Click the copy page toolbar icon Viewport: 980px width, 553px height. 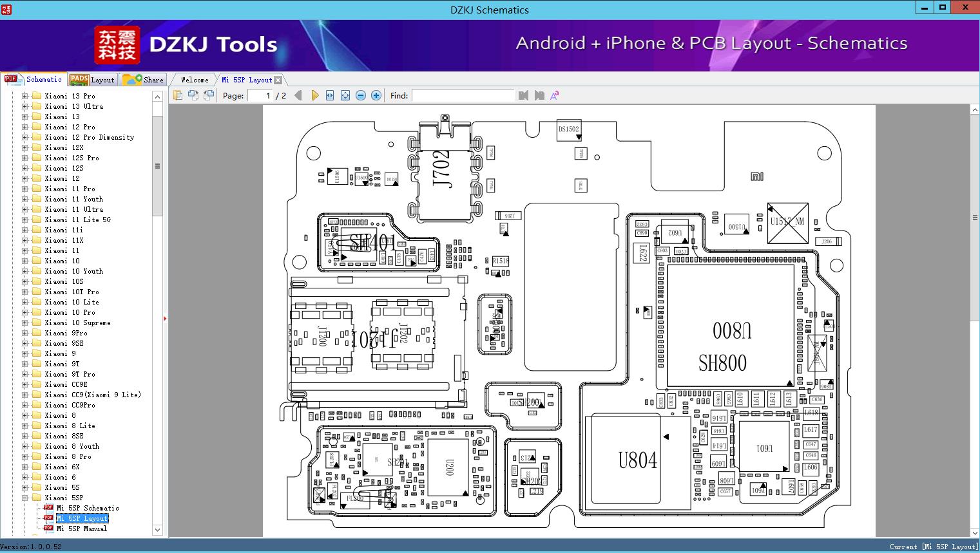coord(177,95)
